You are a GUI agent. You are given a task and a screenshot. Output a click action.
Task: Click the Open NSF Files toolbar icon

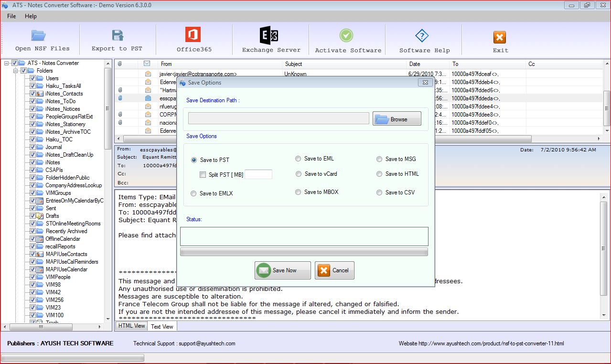(38, 36)
